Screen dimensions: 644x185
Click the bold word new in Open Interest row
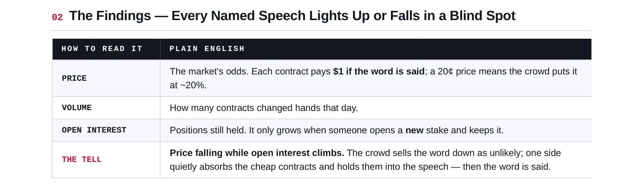[414, 130]
